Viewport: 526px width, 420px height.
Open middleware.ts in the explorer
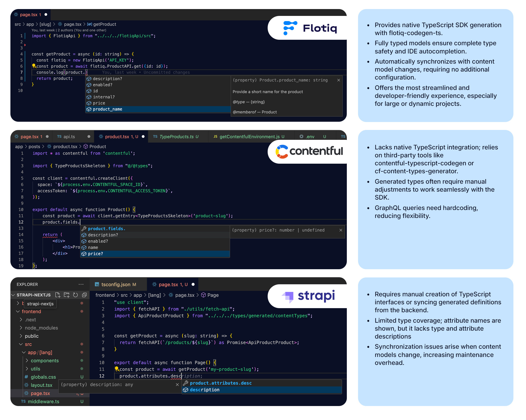pos(43,402)
